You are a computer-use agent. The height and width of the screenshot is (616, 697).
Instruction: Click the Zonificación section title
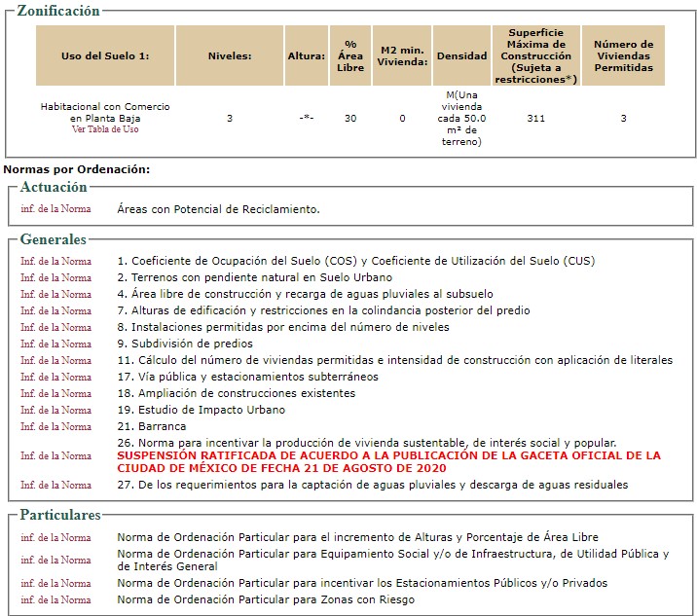click(58, 11)
